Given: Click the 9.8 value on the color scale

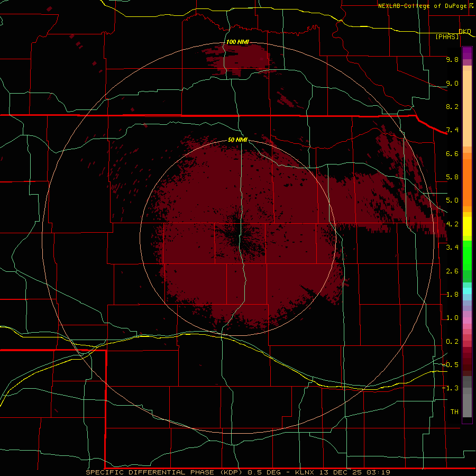Looking at the screenshot, I should (452, 59).
